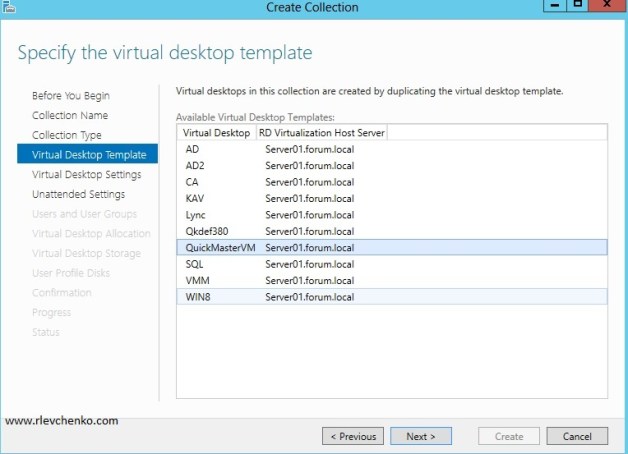628x454 pixels.
Task: Select the Virtual Desktop Template step
Action: point(87,154)
